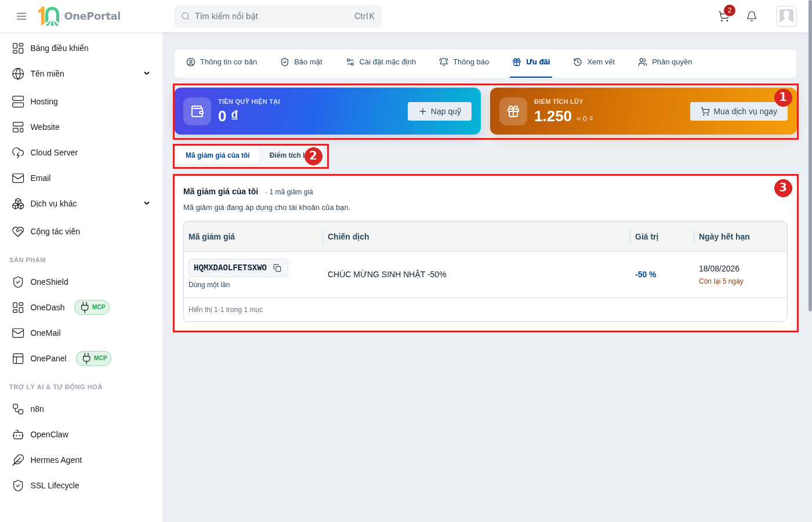
Task: Click the OpenClaw robot icon
Action: (18, 434)
